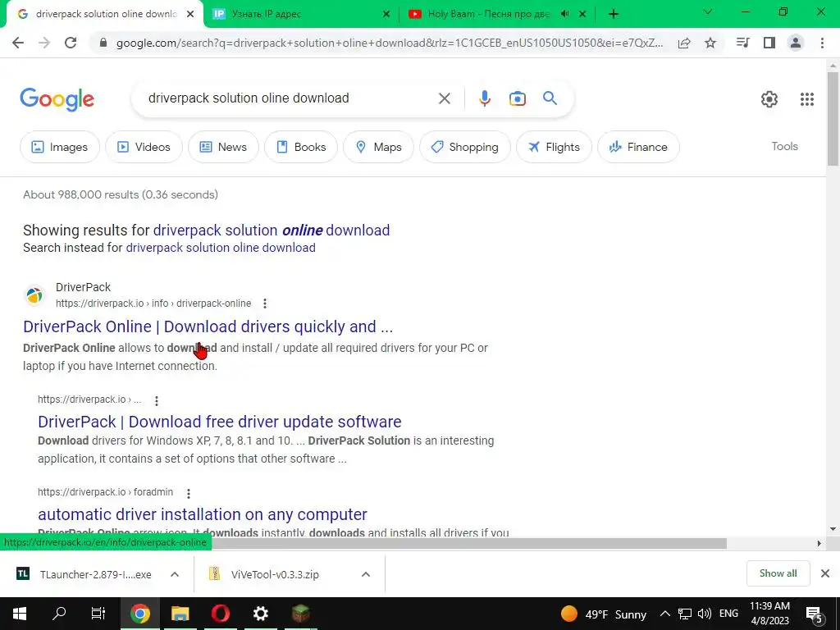Click into the Google search input field

pyautogui.click(x=290, y=98)
